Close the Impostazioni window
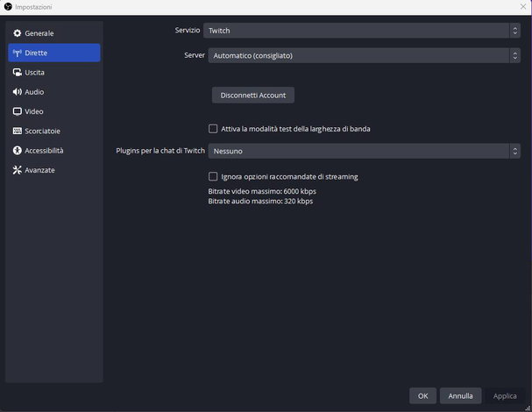532x412 pixels. click(x=523, y=6)
